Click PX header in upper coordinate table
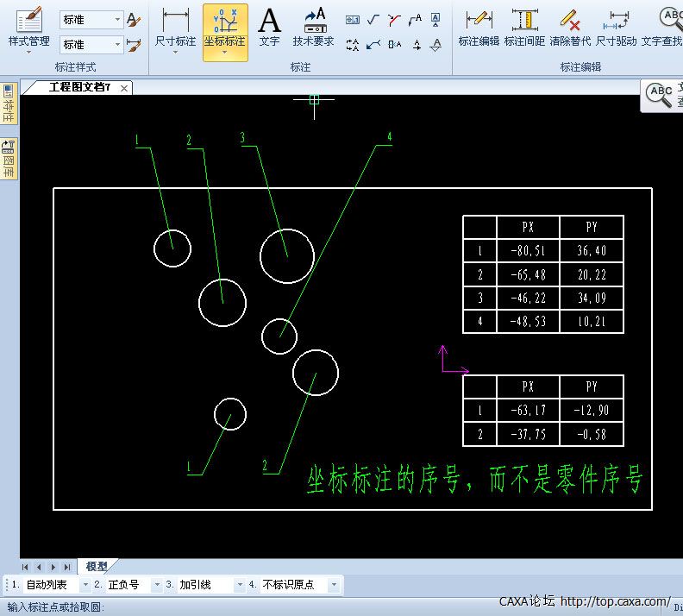The width and height of the screenshot is (683, 616). click(x=528, y=227)
